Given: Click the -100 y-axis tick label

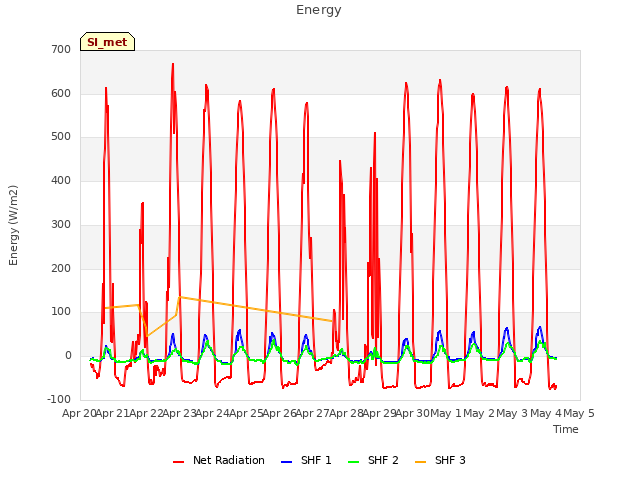Looking at the screenshot, I should click(x=59, y=399).
